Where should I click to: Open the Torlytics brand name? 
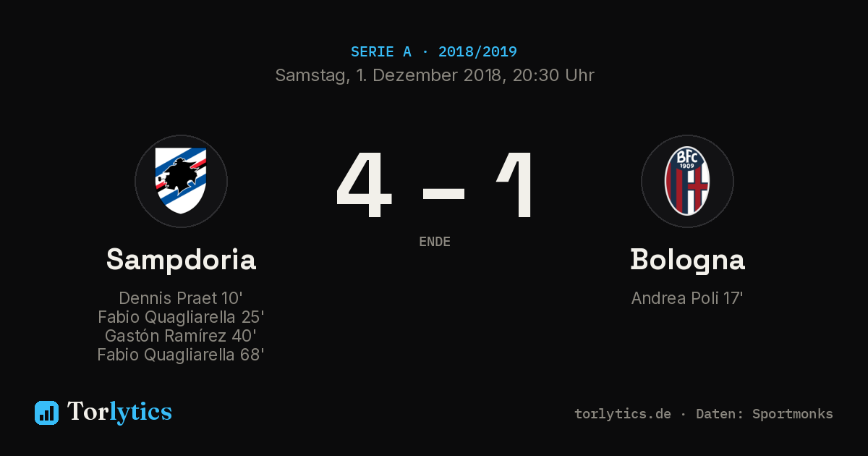pos(119,412)
